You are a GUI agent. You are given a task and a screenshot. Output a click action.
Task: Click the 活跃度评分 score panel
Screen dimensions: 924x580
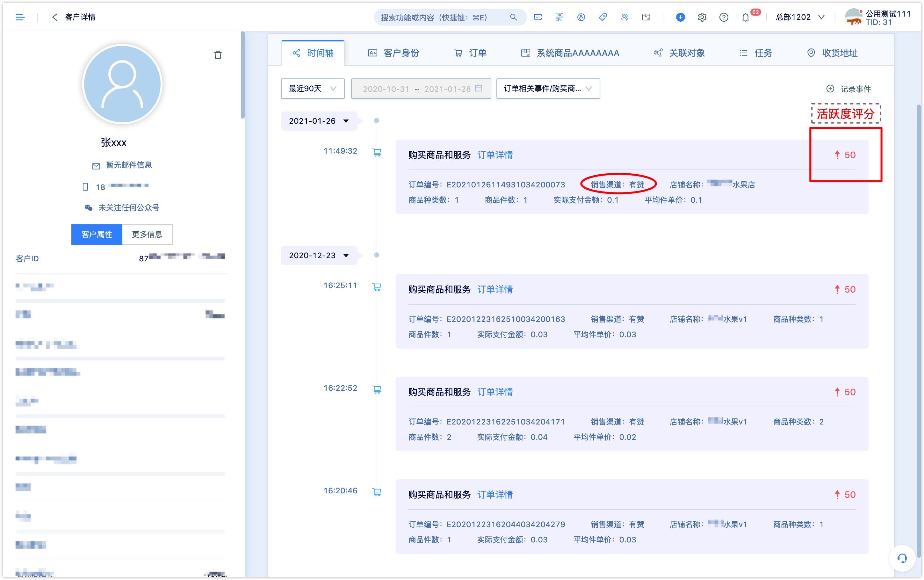point(845,154)
